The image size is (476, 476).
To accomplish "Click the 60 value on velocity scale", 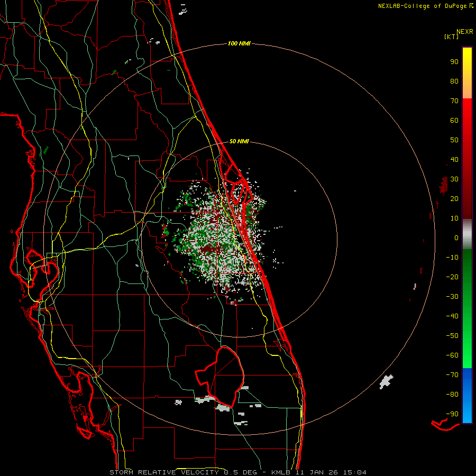I will 454,121.
